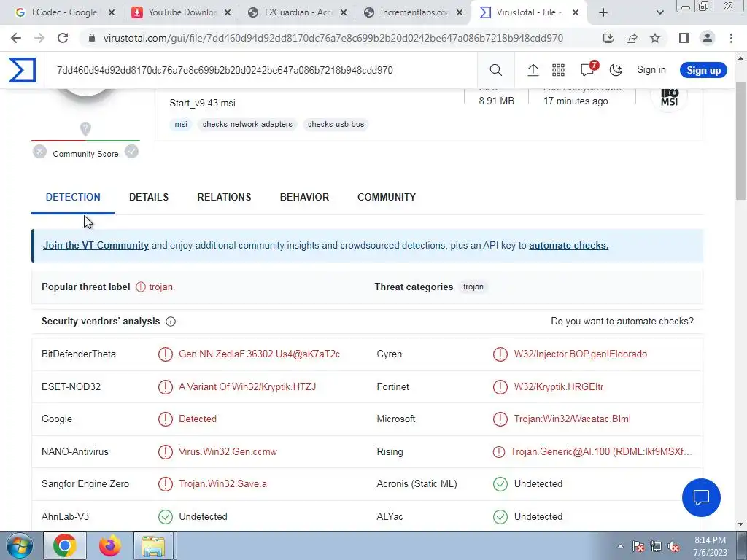Click the search magnifier icon
Screen dimensions: 747x560
pos(495,70)
